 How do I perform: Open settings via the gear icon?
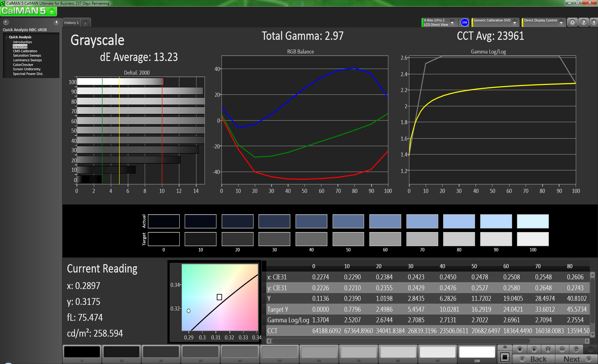pos(572,22)
